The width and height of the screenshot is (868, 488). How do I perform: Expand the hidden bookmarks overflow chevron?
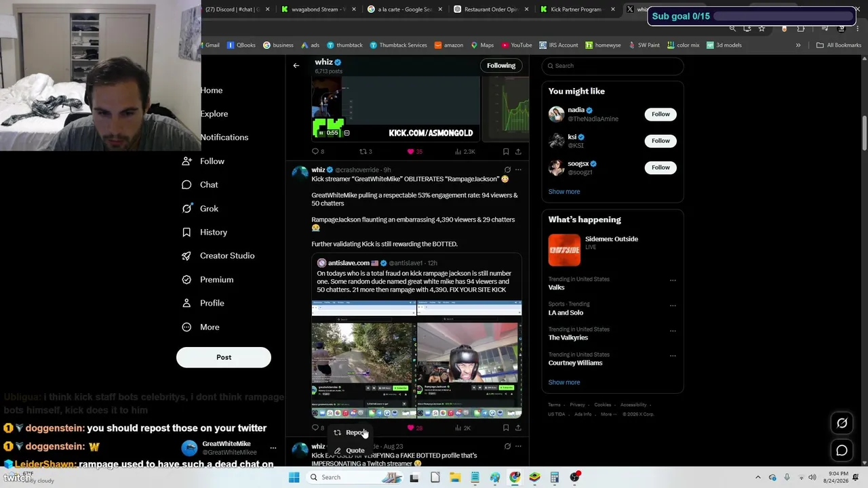(798, 45)
